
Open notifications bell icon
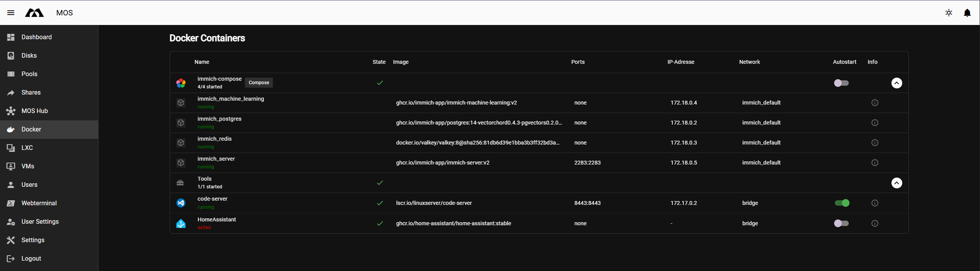(x=967, y=13)
